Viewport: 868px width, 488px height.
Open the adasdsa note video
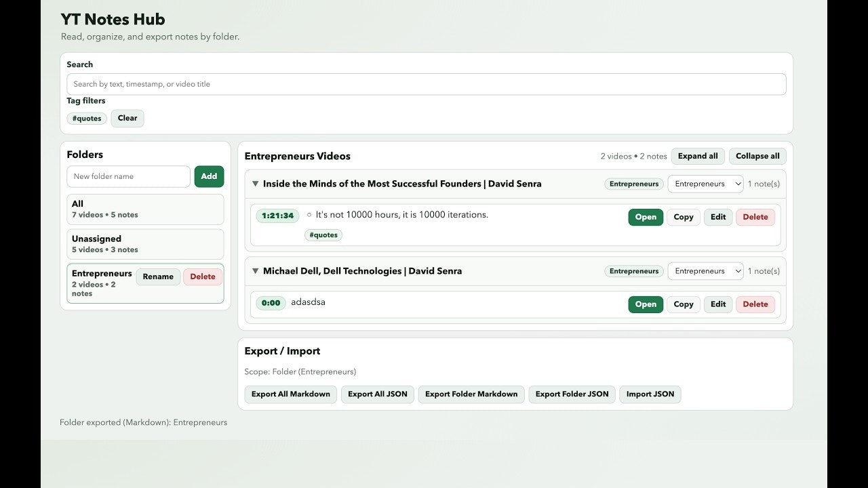click(x=646, y=304)
